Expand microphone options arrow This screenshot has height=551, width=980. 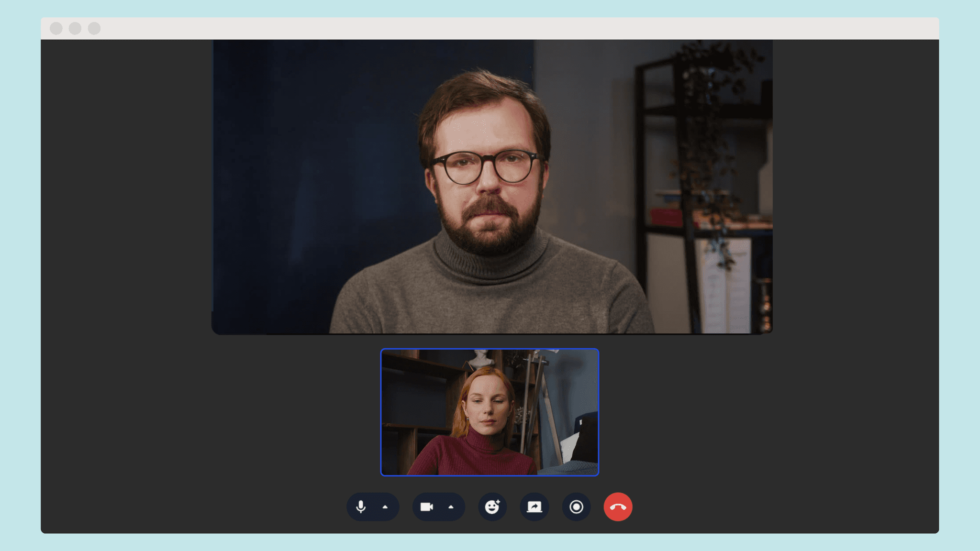(x=385, y=507)
